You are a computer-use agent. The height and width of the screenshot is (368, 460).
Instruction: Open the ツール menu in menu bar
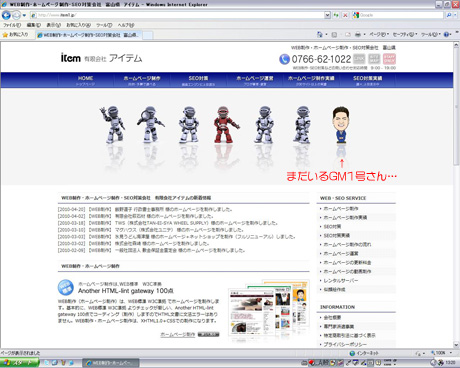tap(104, 25)
